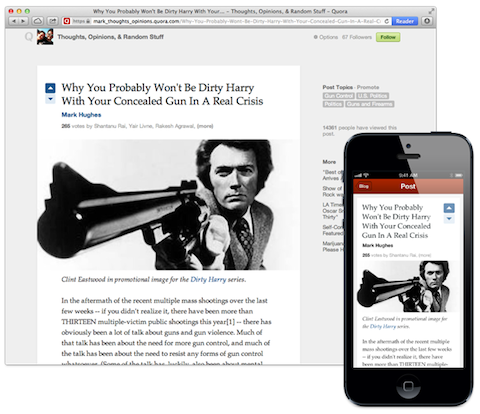Tap the Blog back button on the phone

[364, 186]
